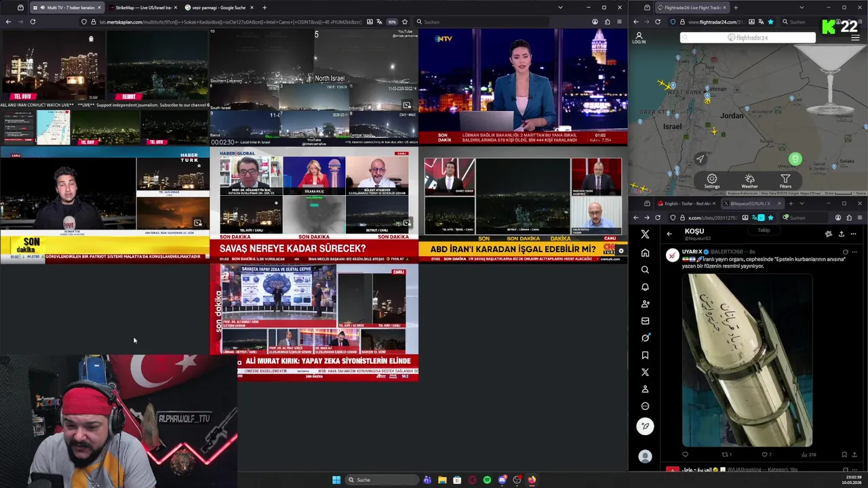Open Spotify from taskbar
The width and height of the screenshot is (868, 488).
point(487,480)
